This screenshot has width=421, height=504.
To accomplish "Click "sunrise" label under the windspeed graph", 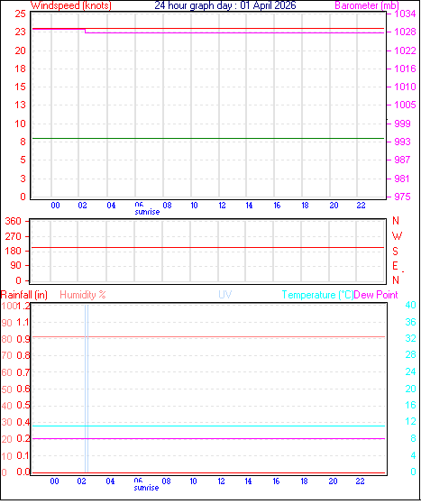I will [147, 212].
